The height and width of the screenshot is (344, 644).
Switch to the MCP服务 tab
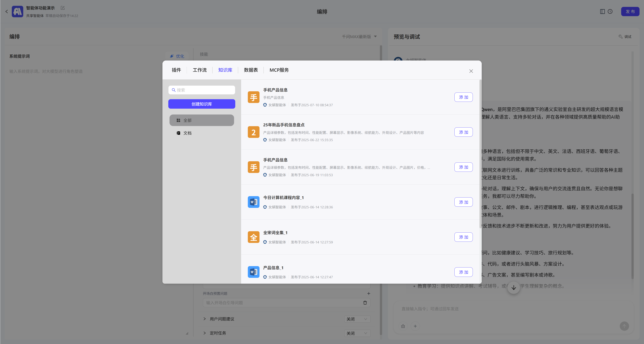click(x=279, y=70)
